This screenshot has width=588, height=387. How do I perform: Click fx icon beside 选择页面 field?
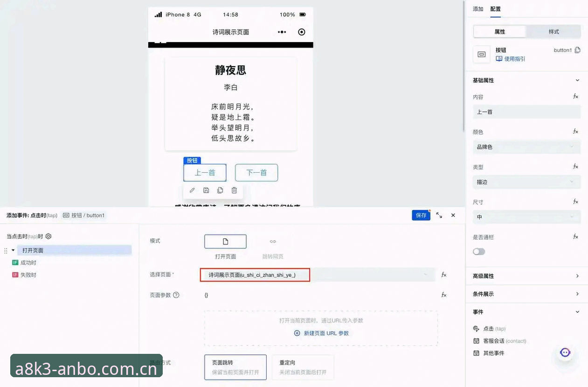444,274
